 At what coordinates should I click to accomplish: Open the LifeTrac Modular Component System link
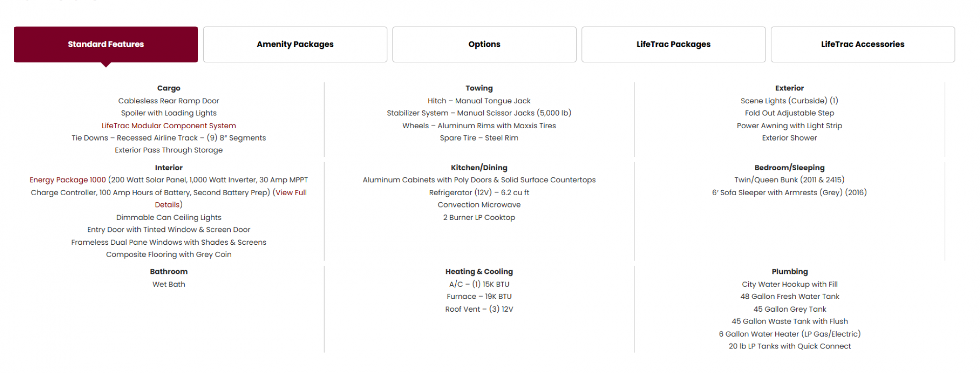click(x=168, y=126)
